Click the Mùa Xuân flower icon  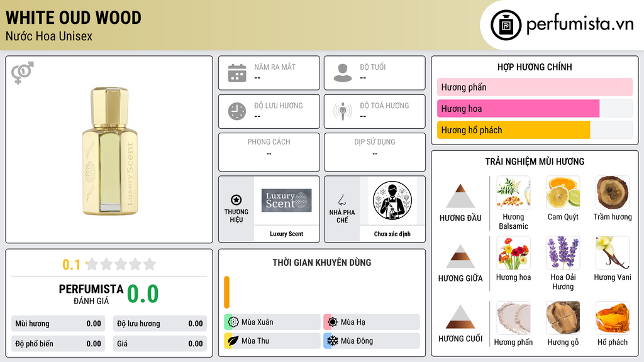[x=233, y=322]
